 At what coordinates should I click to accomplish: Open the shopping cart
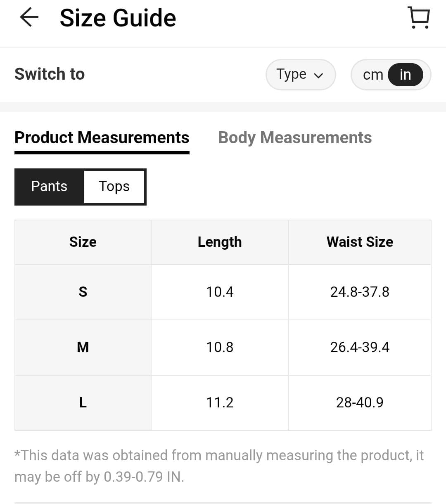419,18
